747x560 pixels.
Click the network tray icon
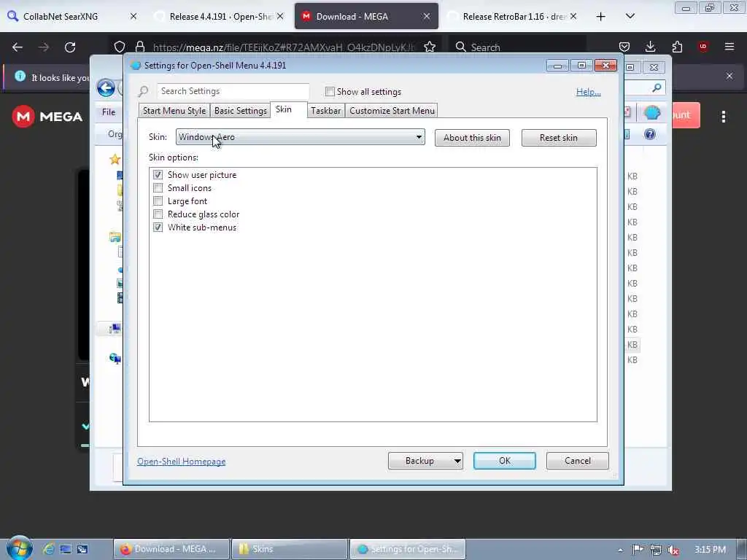(x=656, y=550)
